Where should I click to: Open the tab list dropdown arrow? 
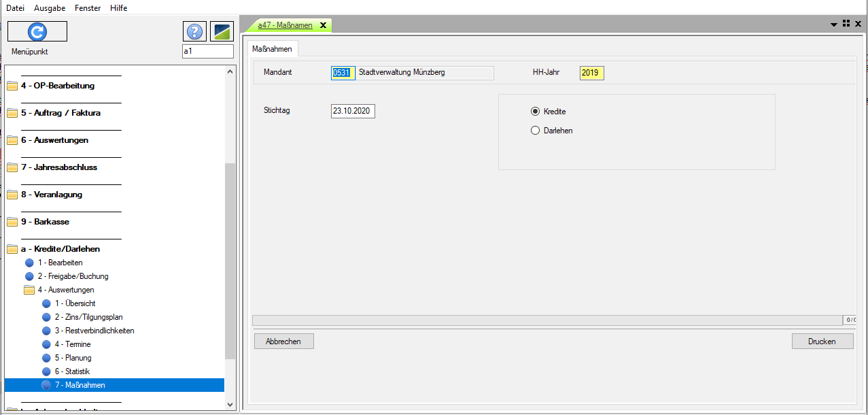(834, 24)
